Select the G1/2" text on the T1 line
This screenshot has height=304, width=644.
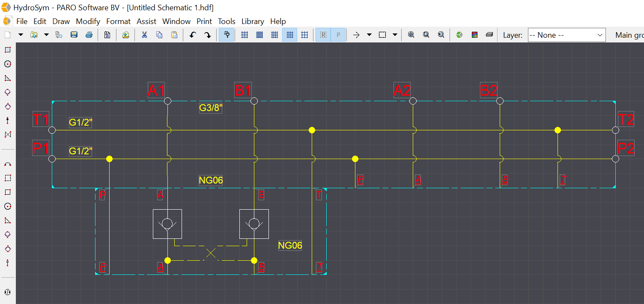click(80, 123)
